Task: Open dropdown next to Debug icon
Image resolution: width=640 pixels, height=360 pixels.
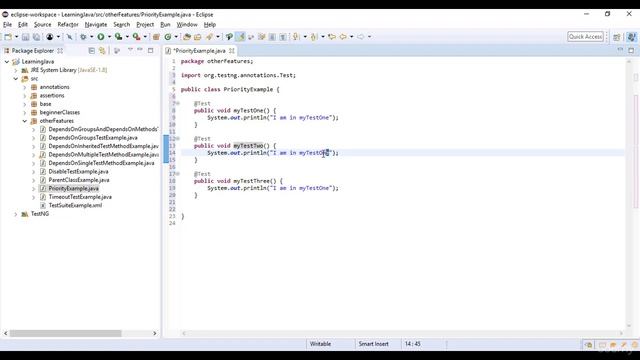Action: pyautogui.click(x=91, y=37)
